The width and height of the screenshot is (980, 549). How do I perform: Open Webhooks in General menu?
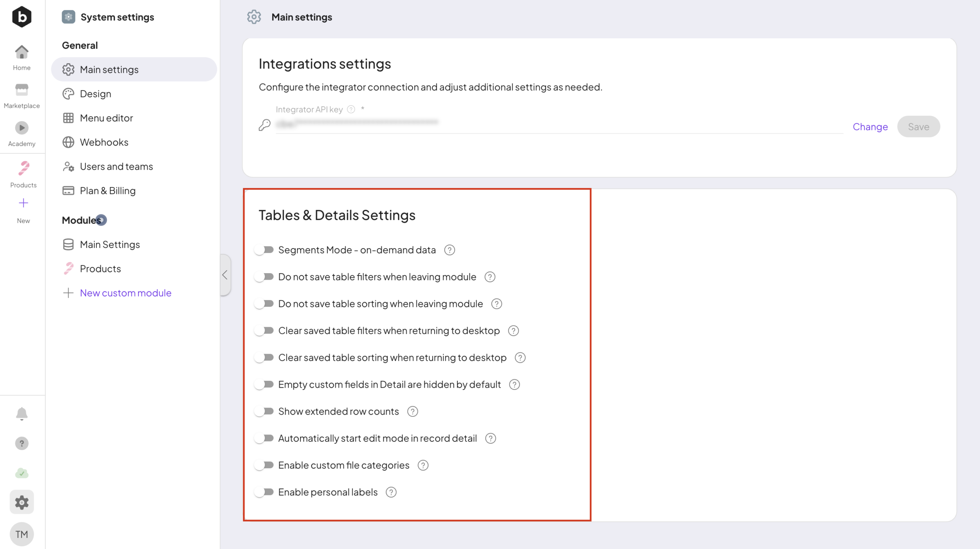104,142
